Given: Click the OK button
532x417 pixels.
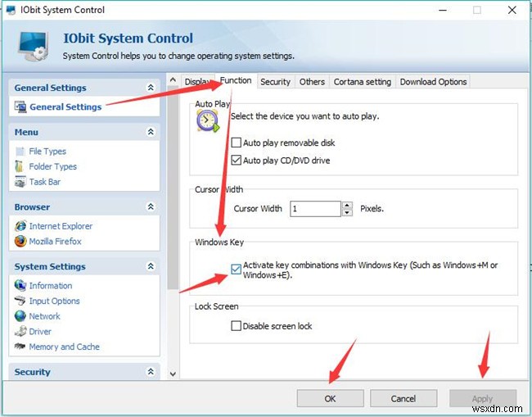Looking at the screenshot, I should tap(330, 398).
